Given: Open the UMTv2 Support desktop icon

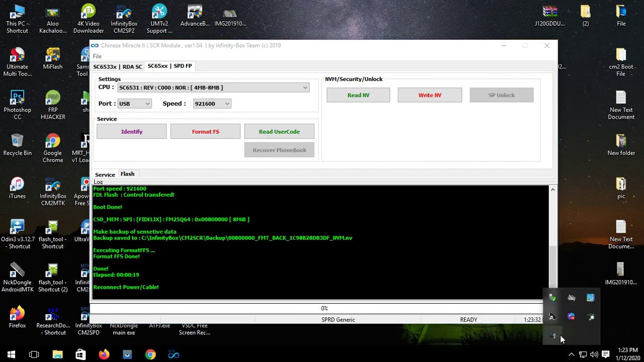Looking at the screenshot, I should click(159, 19).
